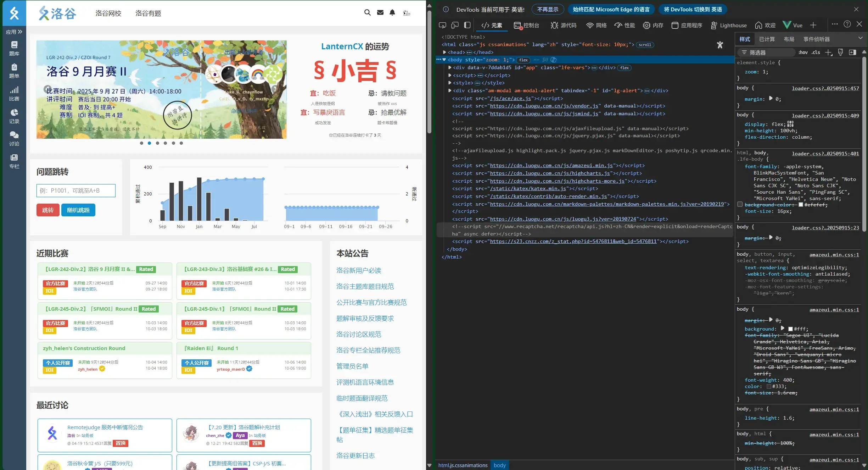Open the Vue DevTools tab
The image size is (868, 470).
(x=793, y=25)
